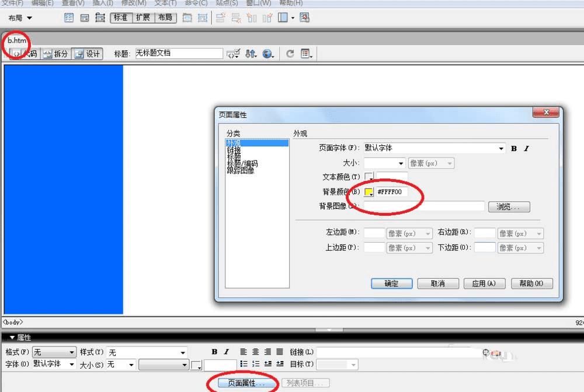Click the 取消 cancel button
The height and width of the screenshot is (392, 584).
coord(438,283)
